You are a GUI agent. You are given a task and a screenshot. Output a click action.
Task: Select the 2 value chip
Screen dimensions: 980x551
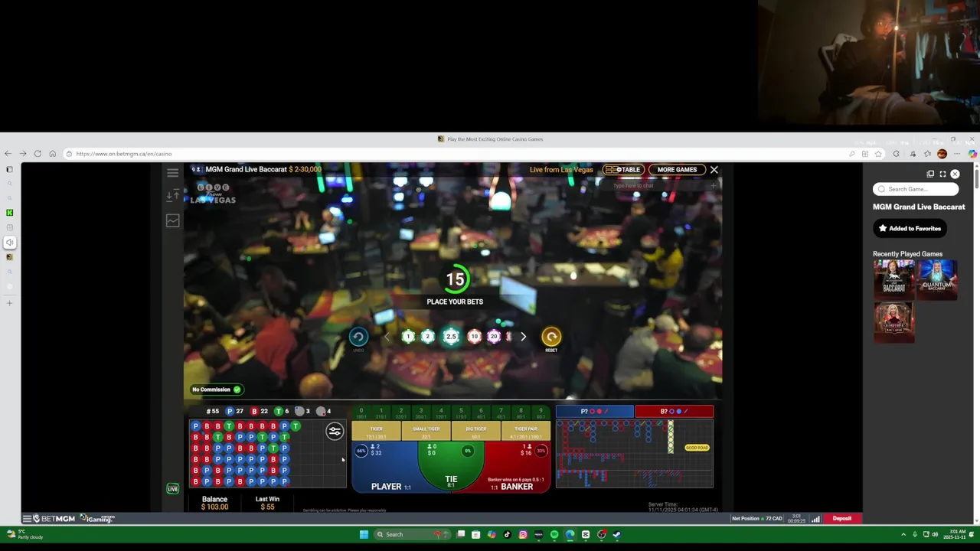click(x=428, y=337)
